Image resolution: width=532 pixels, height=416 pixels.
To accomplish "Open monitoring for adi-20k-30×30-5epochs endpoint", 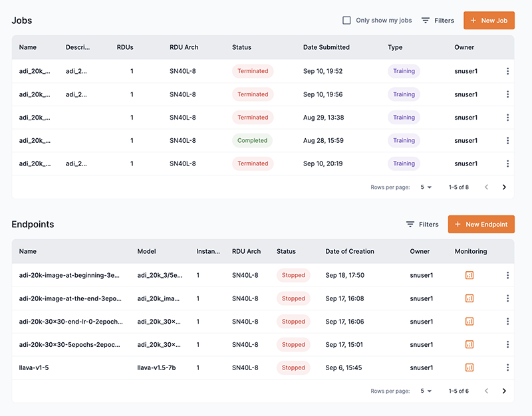I will pos(470,345).
